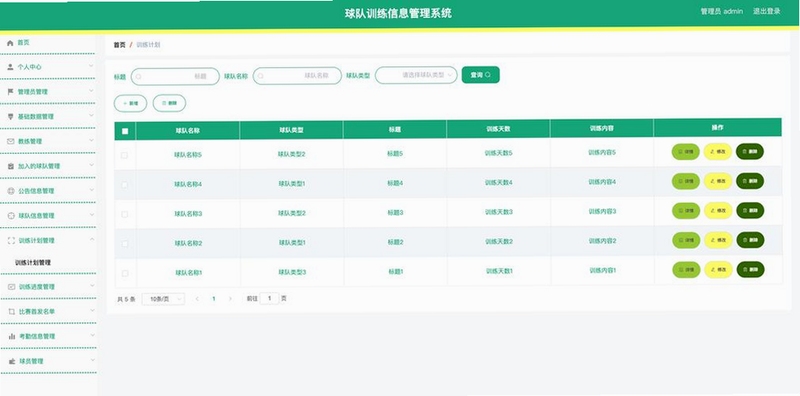Expand 管理员管理 using its chevron

(x=91, y=90)
